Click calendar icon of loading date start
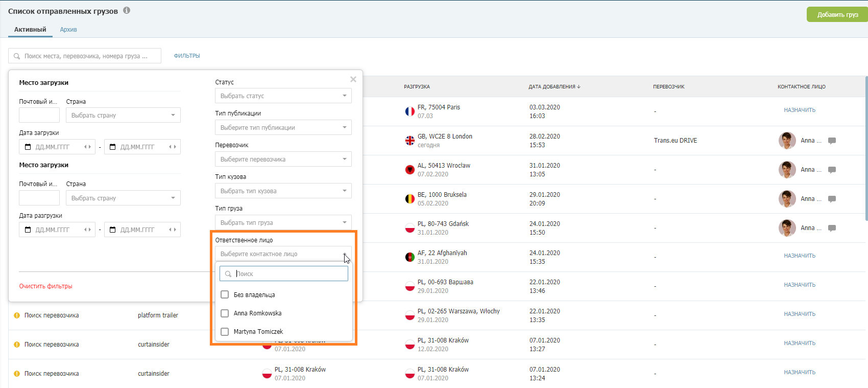 point(28,147)
